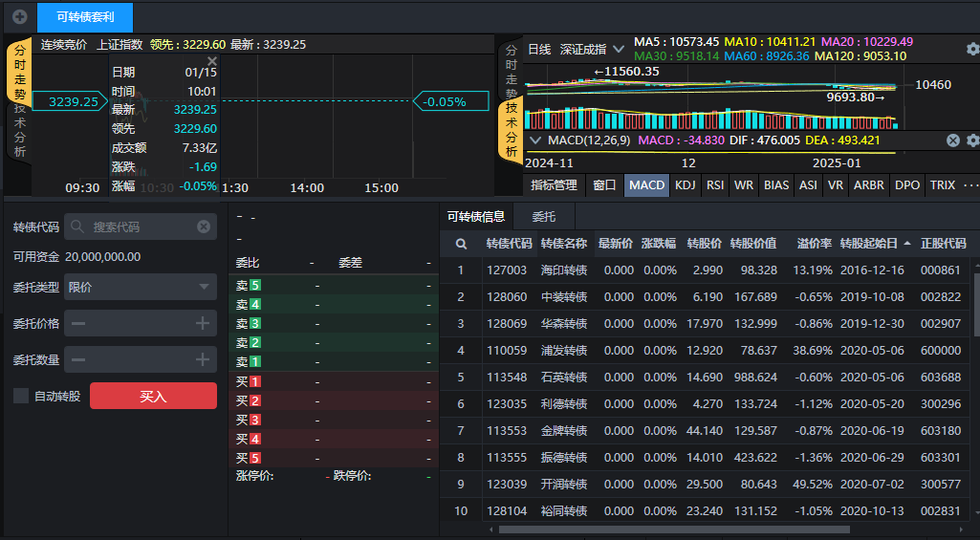Screen dimensions: 980x540
Task: Select DPO indicator
Action: click(x=907, y=185)
